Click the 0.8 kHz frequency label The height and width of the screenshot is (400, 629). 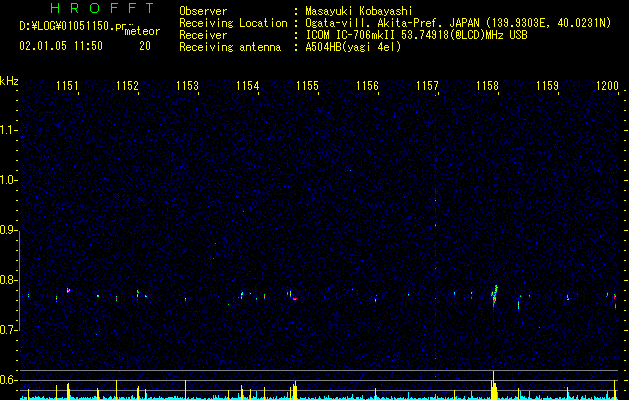[x=8, y=280]
